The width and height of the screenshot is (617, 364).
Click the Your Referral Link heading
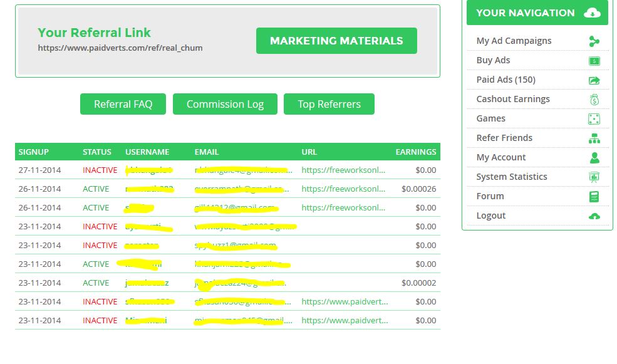click(94, 33)
